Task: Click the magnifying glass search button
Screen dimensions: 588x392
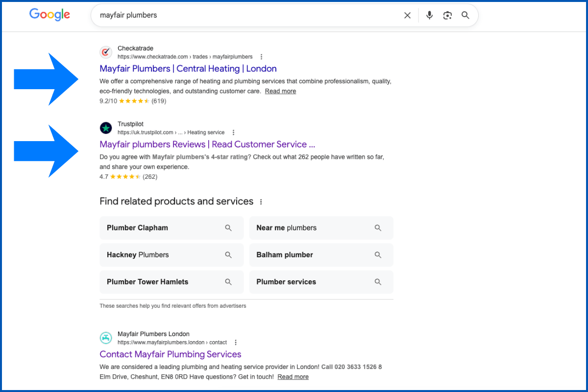Action: pyautogui.click(x=465, y=15)
